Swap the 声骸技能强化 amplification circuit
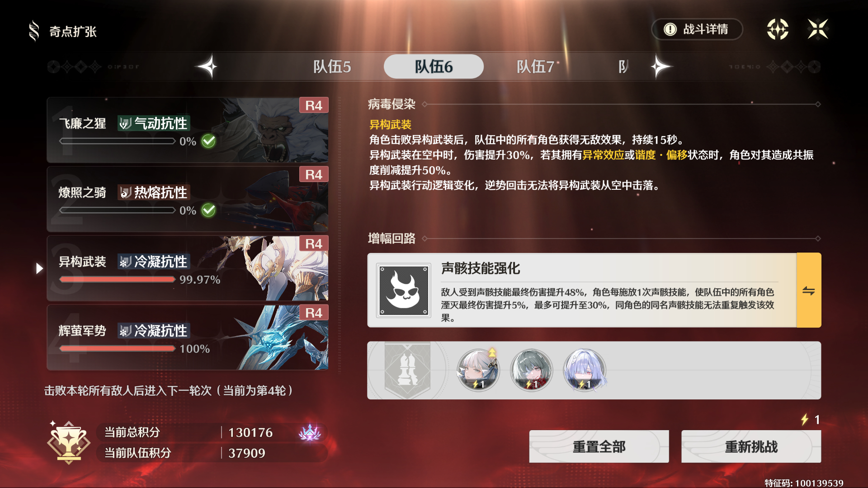 pos(809,291)
